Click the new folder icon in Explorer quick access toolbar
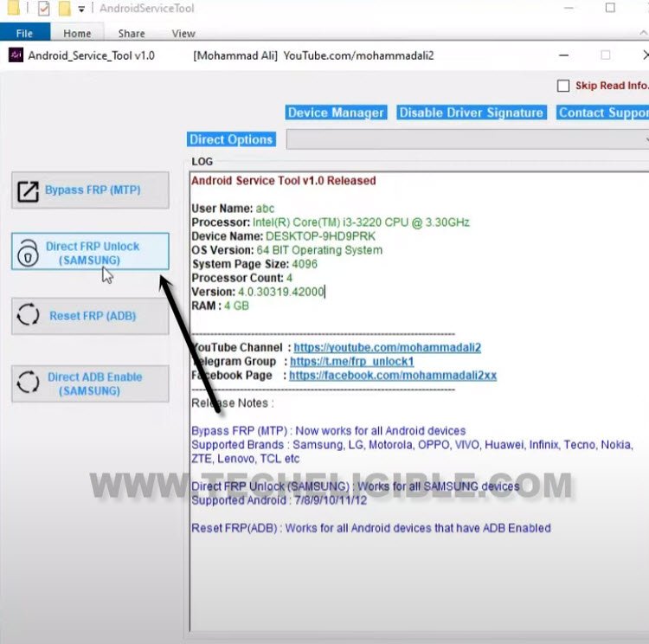The image size is (649, 644). coord(64,9)
